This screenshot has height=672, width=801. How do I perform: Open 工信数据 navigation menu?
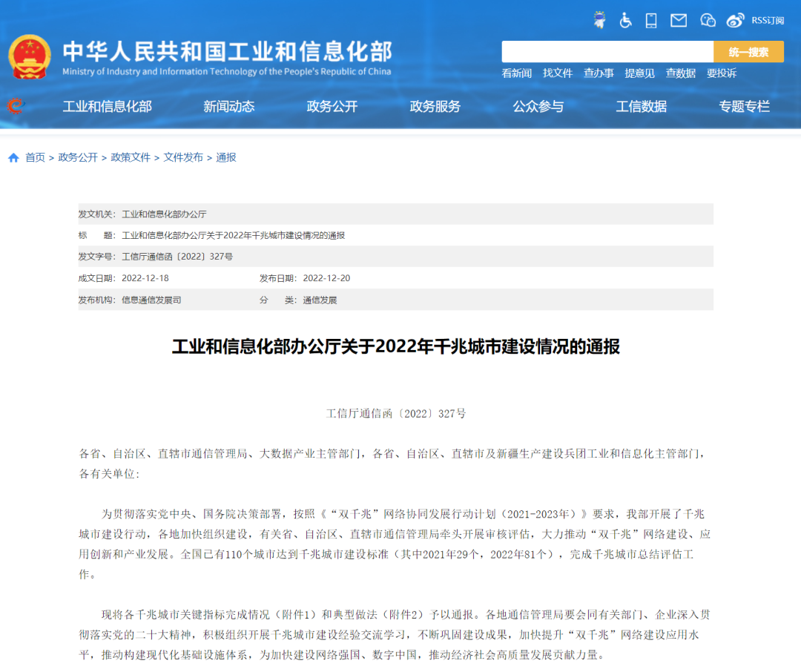click(642, 106)
